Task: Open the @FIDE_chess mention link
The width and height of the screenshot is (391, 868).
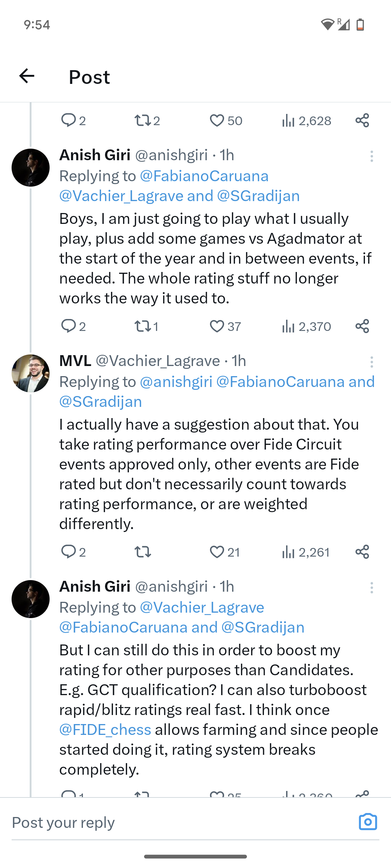Action: (x=105, y=729)
